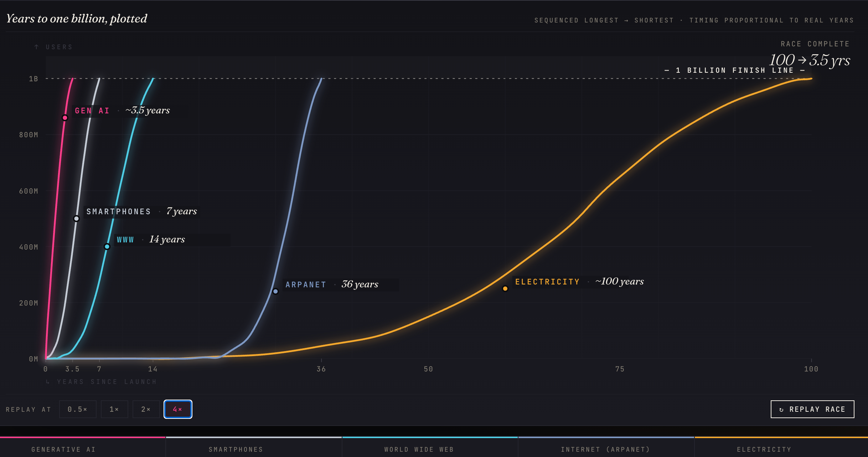Click the YEARS SINCE LAUNCH axis caption

coord(101,382)
